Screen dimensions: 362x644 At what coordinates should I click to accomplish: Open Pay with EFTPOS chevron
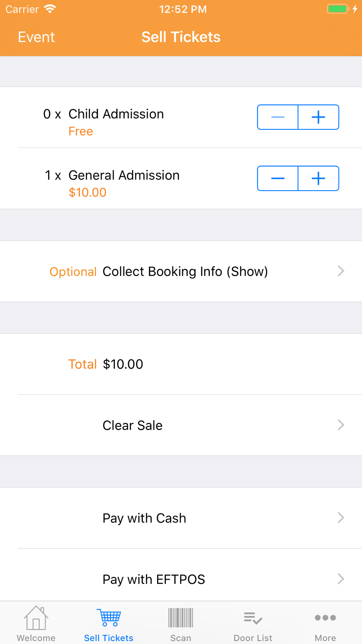coord(341,579)
